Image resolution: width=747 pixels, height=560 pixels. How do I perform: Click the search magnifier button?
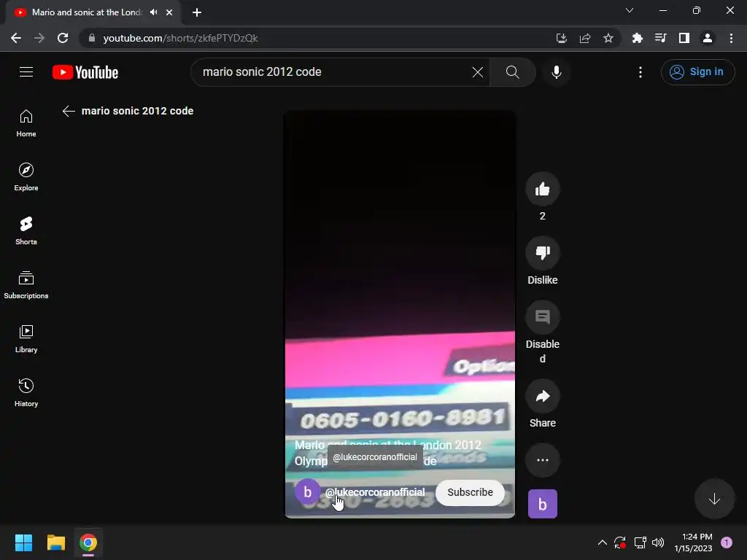[513, 72]
